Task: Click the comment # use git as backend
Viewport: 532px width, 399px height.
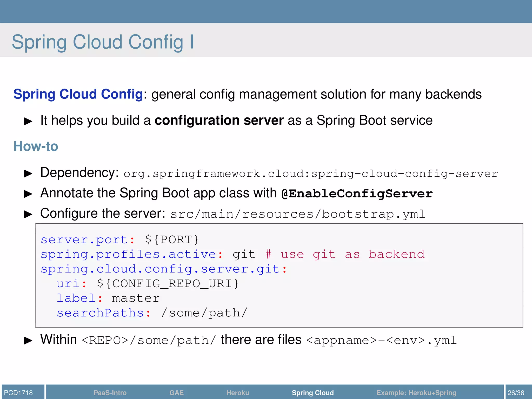Action: pos(345,254)
